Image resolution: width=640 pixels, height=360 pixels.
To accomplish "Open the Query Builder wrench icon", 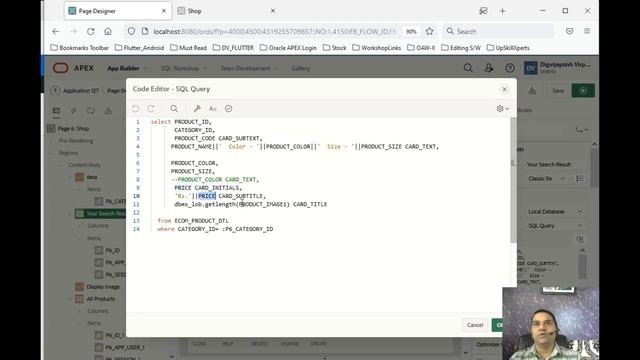I will click(197, 109).
